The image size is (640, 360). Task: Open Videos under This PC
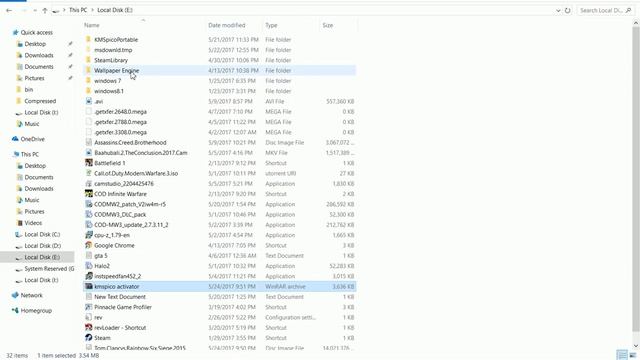[33, 223]
